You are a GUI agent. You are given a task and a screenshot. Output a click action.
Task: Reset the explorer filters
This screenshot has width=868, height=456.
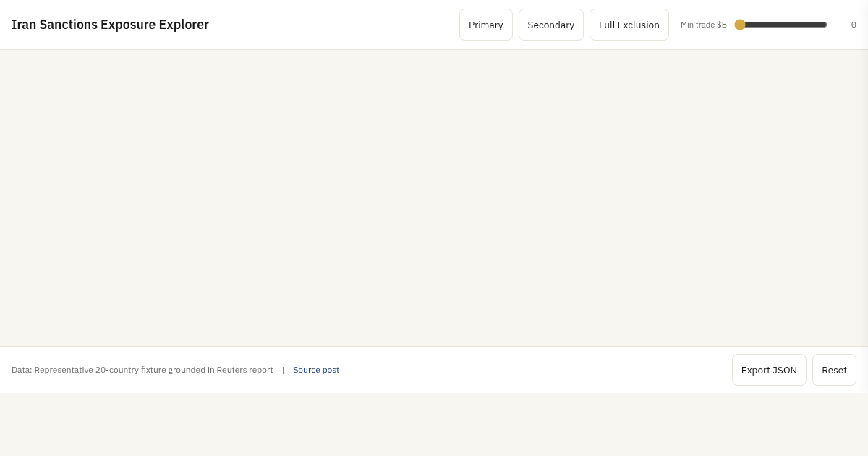(834, 370)
